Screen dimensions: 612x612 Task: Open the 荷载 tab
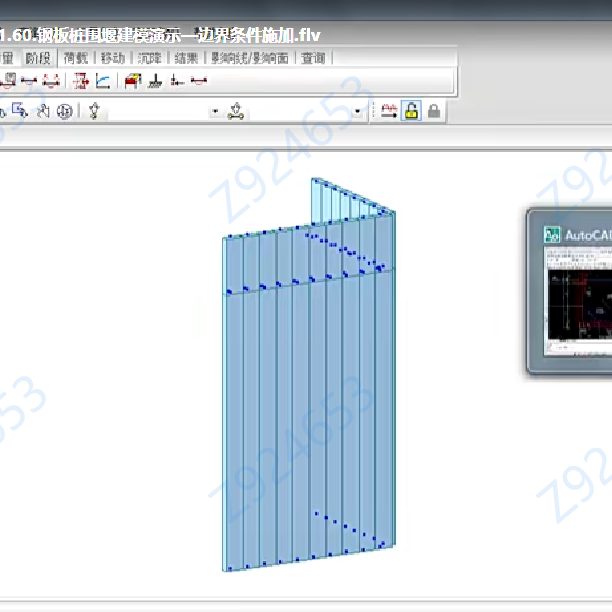click(75, 58)
